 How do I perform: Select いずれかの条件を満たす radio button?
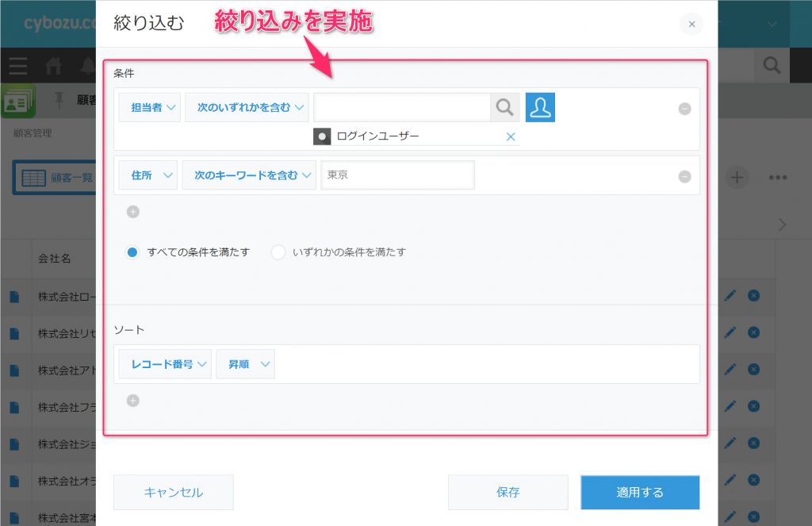point(278,252)
